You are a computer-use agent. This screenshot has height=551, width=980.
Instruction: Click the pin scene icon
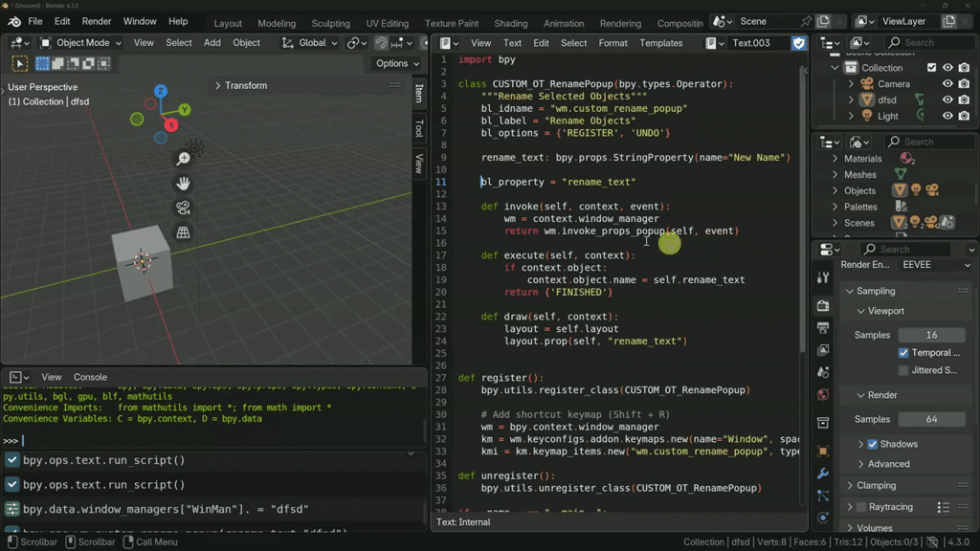tap(806, 21)
